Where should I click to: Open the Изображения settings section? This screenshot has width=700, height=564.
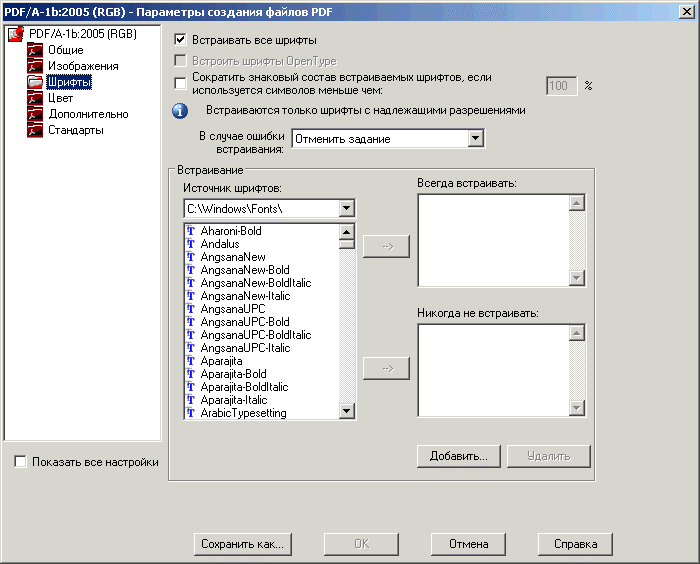pos(83,66)
